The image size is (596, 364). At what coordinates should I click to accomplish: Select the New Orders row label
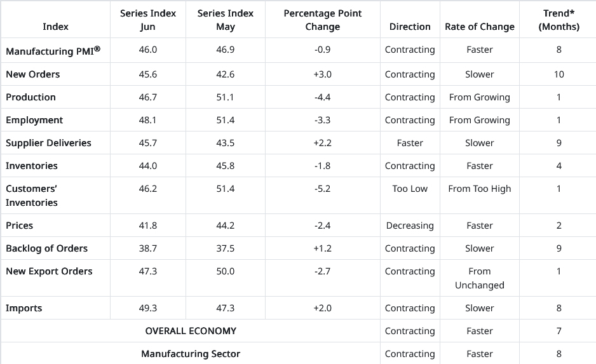[33, 74]
